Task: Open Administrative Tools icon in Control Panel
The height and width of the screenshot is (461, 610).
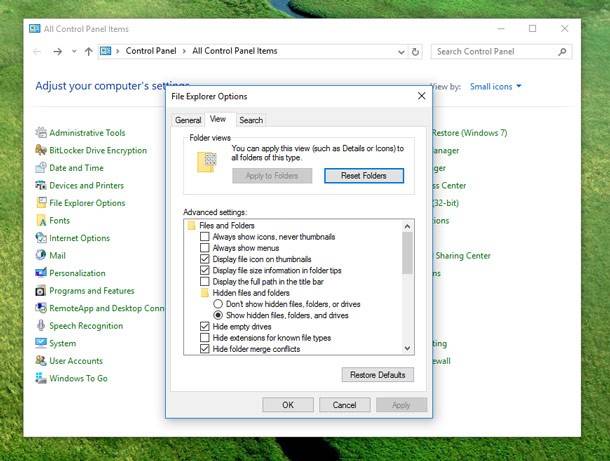Action: (41, 133)
